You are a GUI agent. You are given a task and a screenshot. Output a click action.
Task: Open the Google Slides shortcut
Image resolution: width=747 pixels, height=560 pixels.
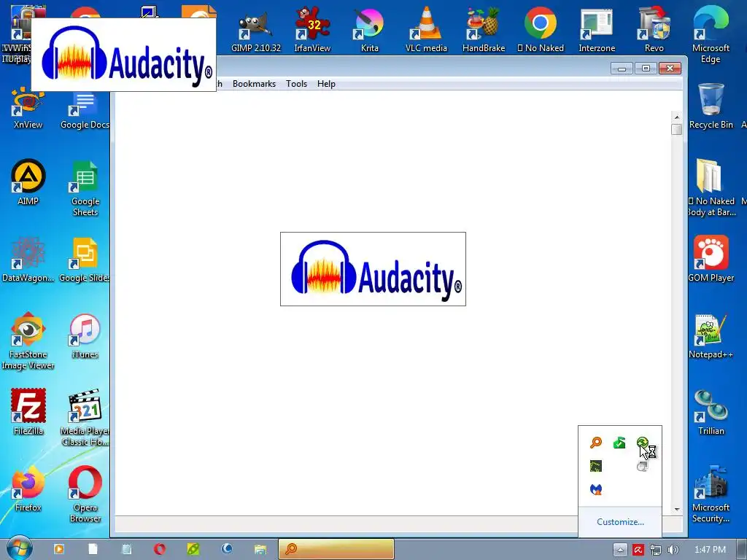pos(85,259)
